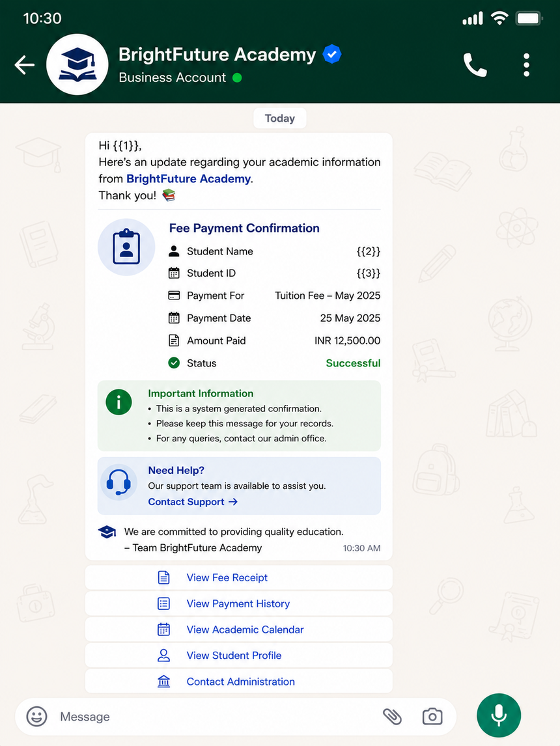Tap Contact Administration button
Image resolution: width=560 pixels, height=746 pixels.
click(x=239, y=682)
